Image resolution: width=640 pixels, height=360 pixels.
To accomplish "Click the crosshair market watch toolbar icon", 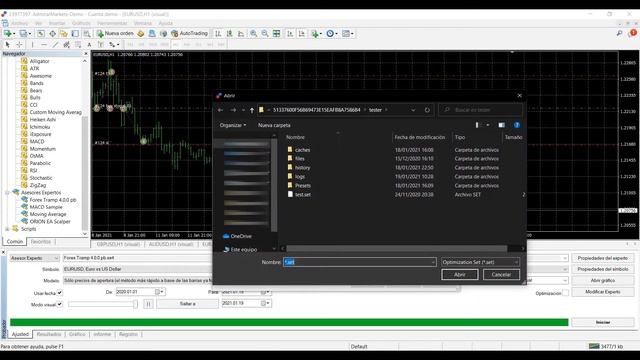I will (52, 33).
